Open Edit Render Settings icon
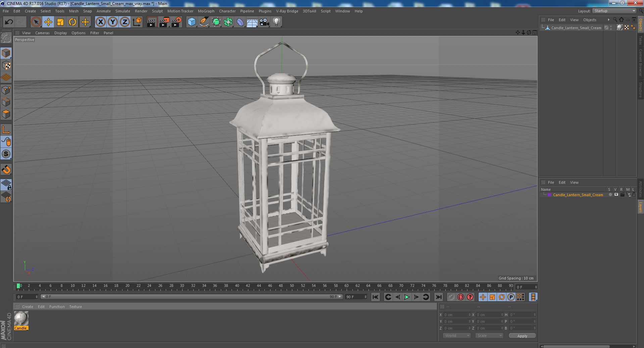644x348 pixels. (x=176, y=22)
